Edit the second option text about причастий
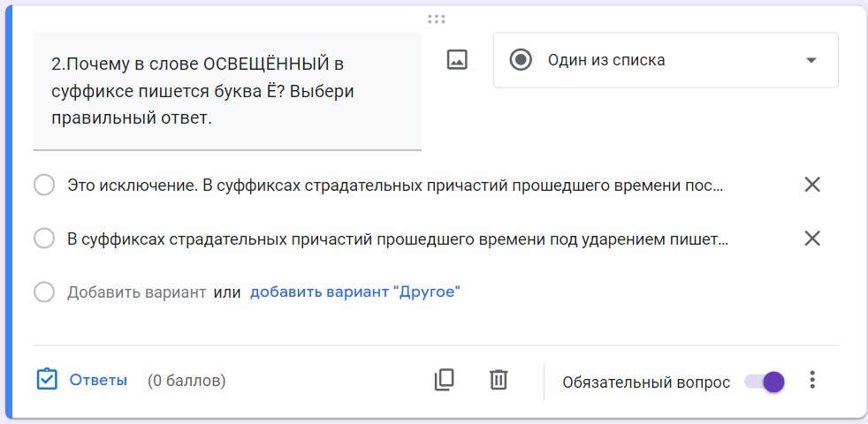 [398, 239]
